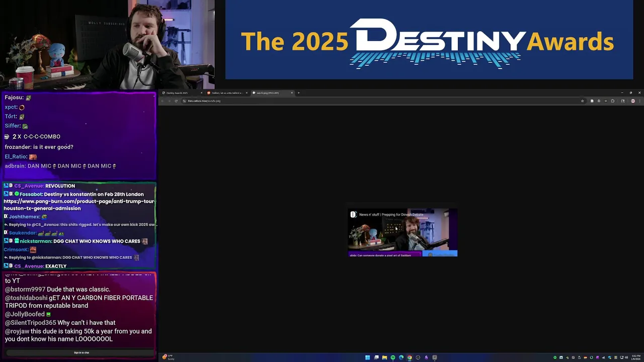Image resolution: width=644 pixels, height=362 pixels.
Task: Go back in browser history
Action: 163,101
